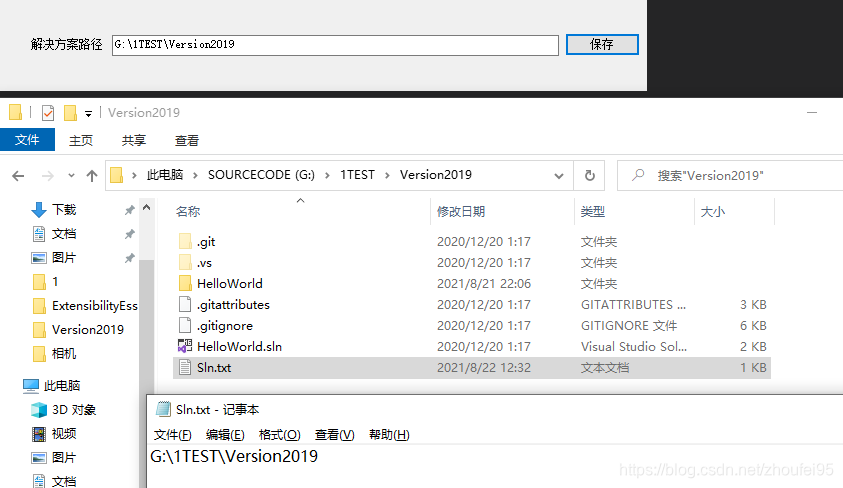Open ExtensibilityEss folder in sidebar
The image size is (843, 488).
95,306
